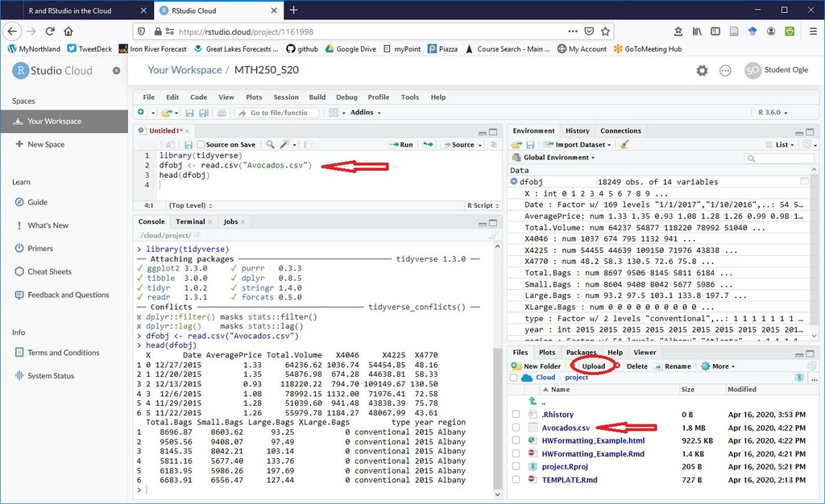Open the Global Environment dropdown
Image resolution: width=825 pixels, height=504 pixels.
tap(554, 157)
